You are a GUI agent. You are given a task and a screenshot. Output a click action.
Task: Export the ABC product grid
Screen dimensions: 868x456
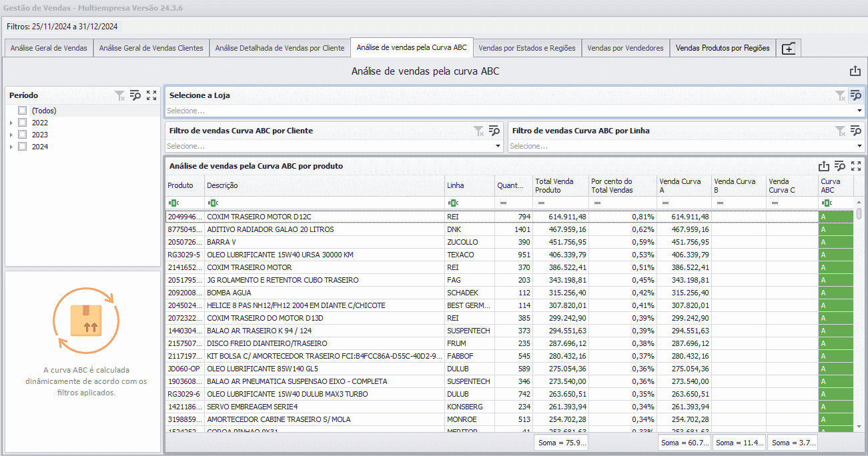coord(824,166)
